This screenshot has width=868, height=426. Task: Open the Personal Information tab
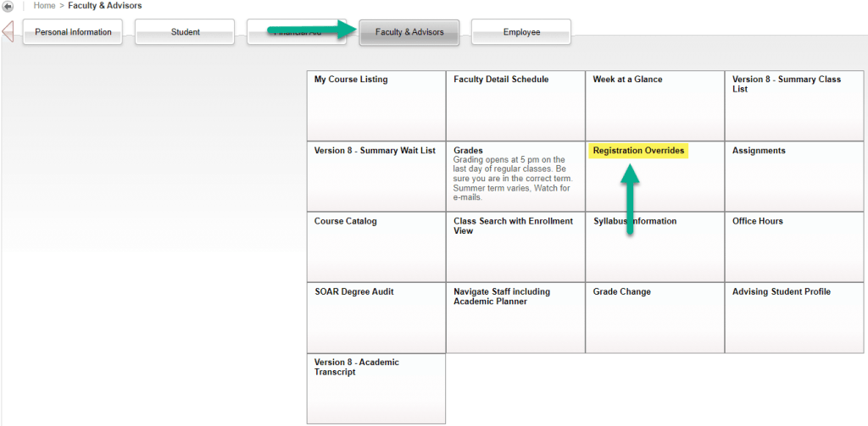click(x=73, y=32)
